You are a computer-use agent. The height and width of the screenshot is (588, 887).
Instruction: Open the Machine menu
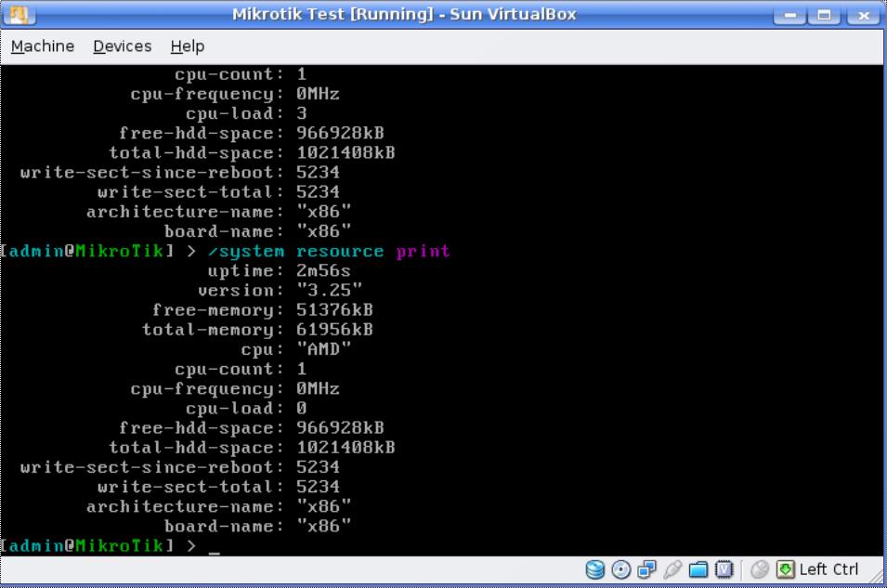pyautogui.click(x=43, y=46)
